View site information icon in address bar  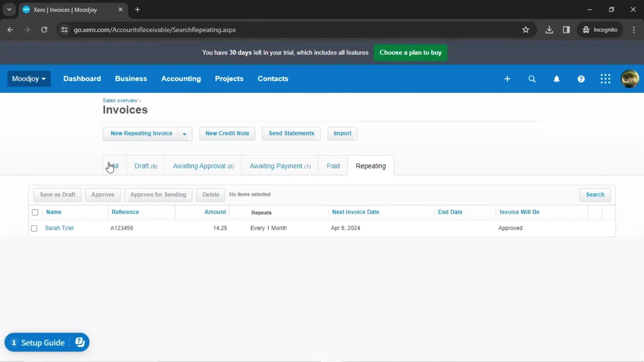(x=64, y=29)
